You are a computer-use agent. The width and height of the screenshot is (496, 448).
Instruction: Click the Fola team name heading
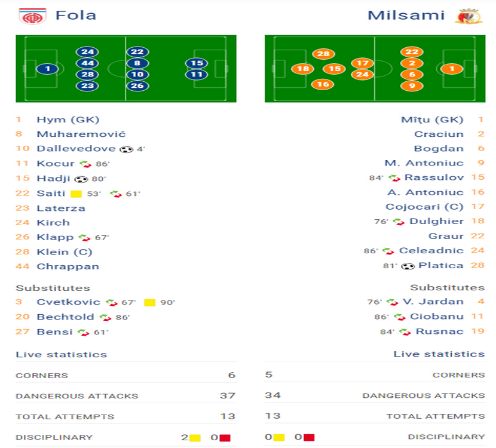76,15
